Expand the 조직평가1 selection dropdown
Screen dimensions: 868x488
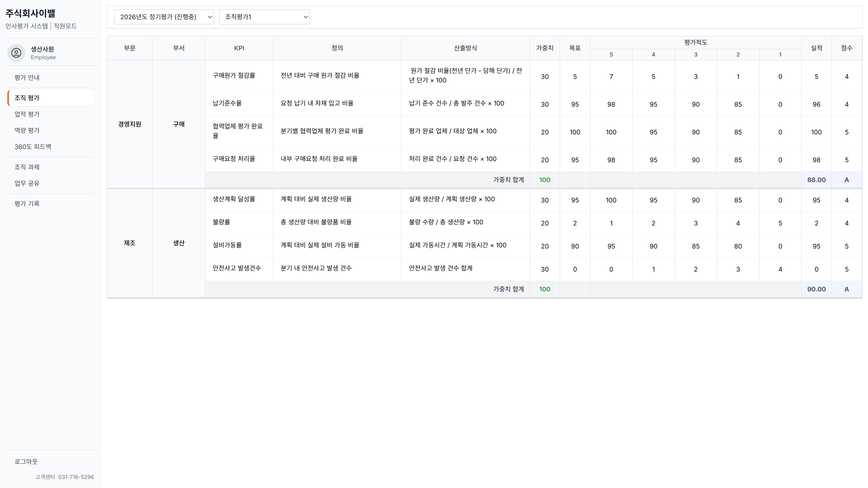264,17
